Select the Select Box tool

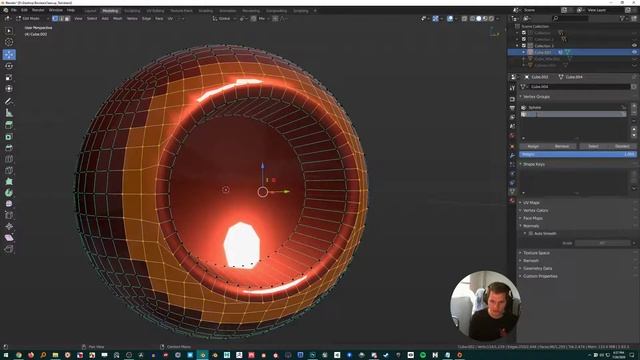(x=9, y=31)
